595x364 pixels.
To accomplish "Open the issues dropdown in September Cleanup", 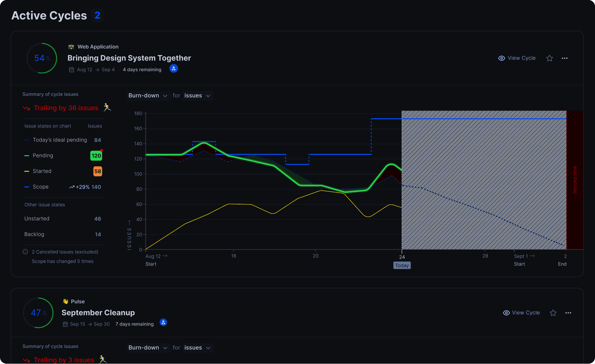I will [197, 348].
